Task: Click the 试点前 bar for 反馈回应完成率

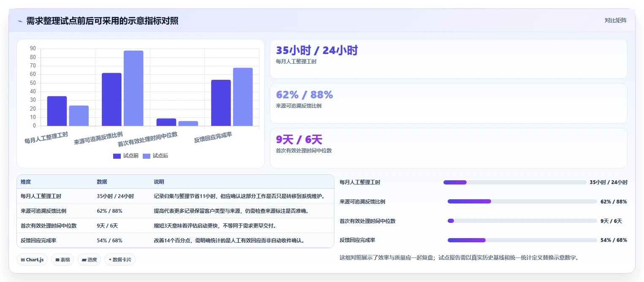Action: 221,103
